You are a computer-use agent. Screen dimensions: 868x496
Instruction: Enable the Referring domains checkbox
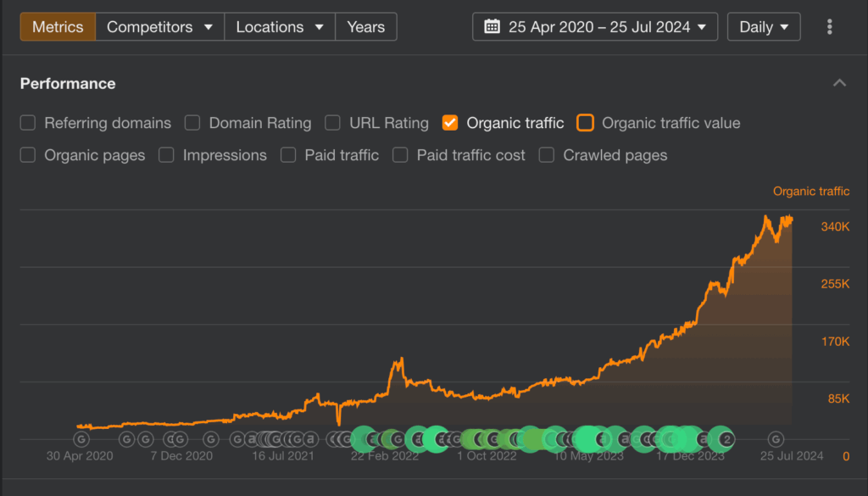pos(28,123)
